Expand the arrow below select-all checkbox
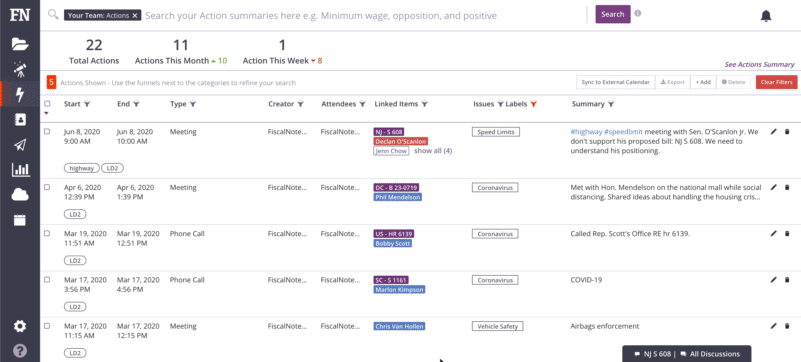 click(47, 113)
